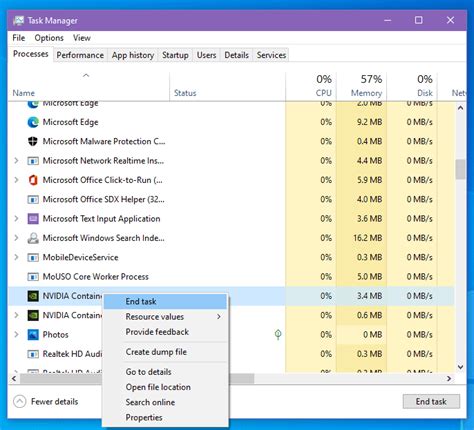Click the MoUSO Core Worker Process icon

(x=33, y=277)
